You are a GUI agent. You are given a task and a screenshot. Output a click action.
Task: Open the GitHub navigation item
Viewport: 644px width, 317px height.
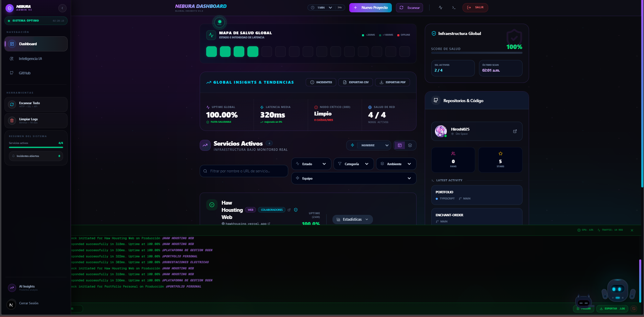click(25, 73)
